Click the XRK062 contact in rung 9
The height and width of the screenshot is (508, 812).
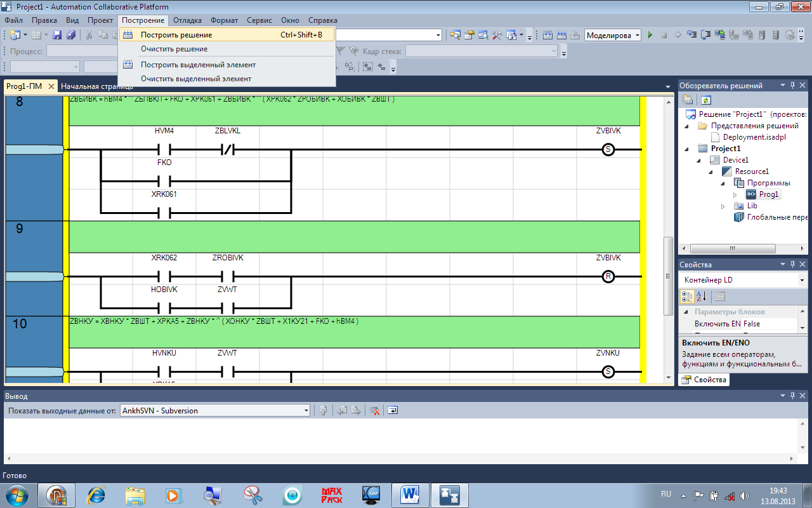click(164, 277)
